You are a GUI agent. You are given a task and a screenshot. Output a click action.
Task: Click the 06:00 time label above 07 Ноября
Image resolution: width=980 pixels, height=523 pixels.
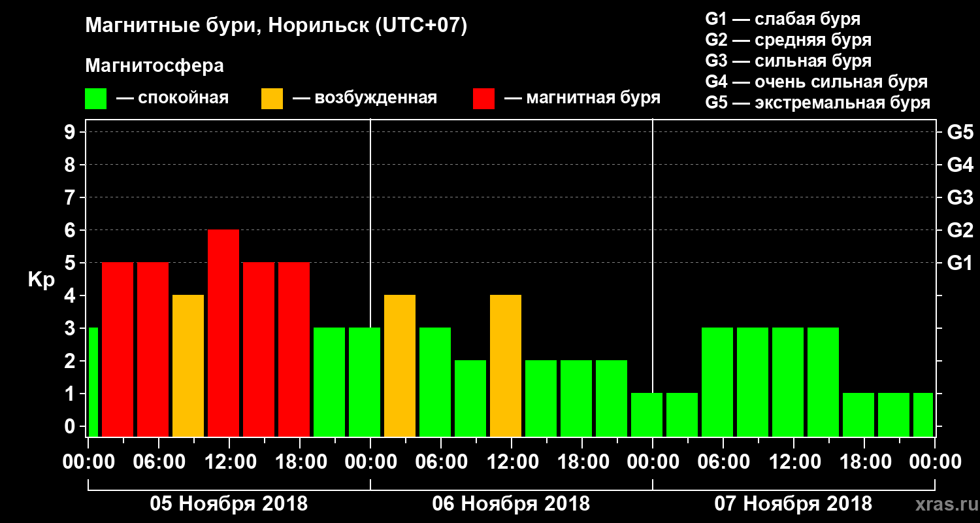(x=723, y=462)
